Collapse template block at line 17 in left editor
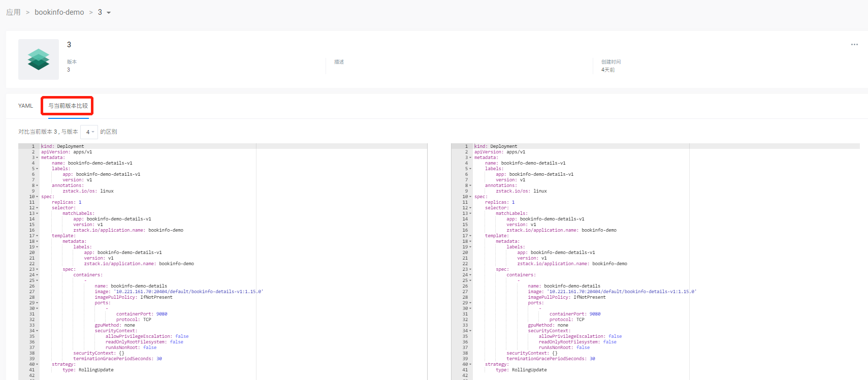The image size is (868, 380). [37, 236]
